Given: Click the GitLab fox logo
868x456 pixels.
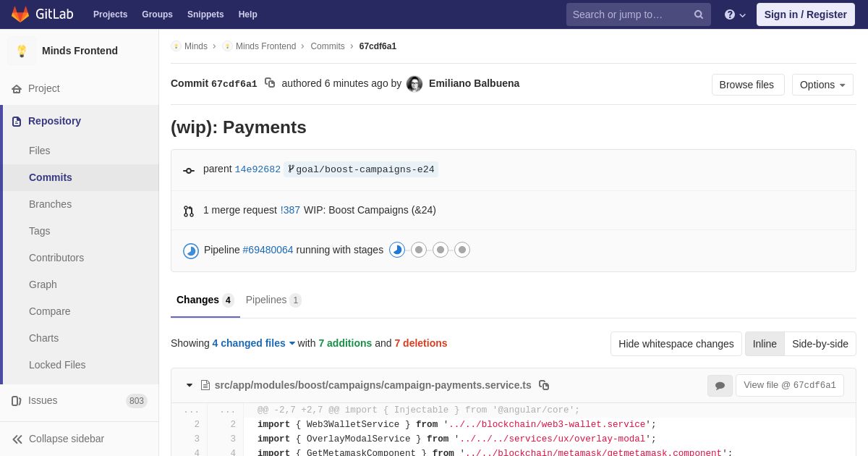Looking at the screenshot, I should 20,14.
